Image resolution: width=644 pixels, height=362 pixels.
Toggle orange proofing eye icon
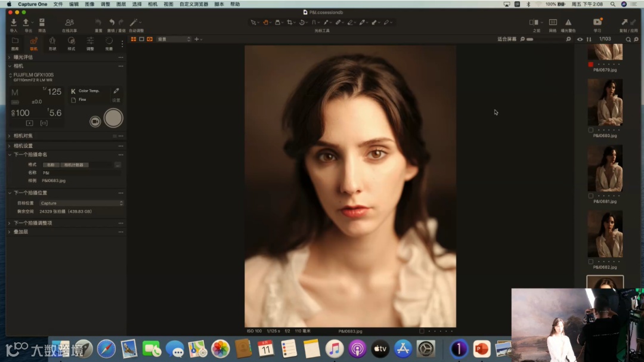coord(150,39)
